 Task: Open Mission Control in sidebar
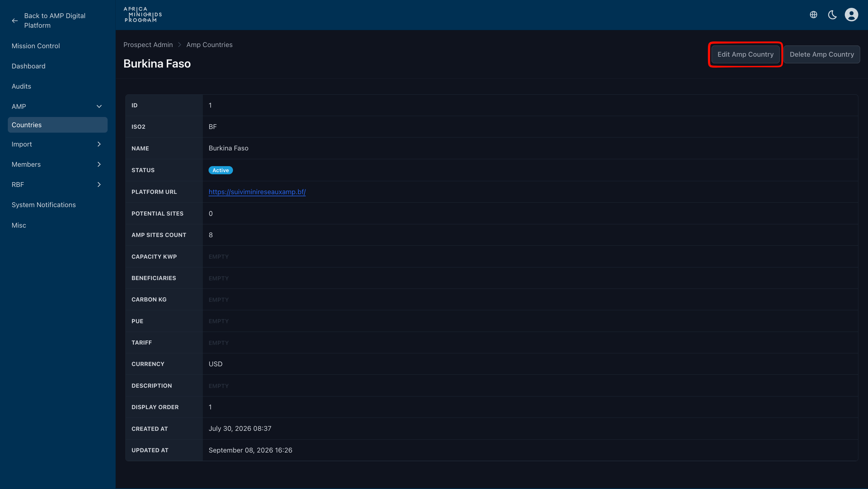click(x=36, y=46)
